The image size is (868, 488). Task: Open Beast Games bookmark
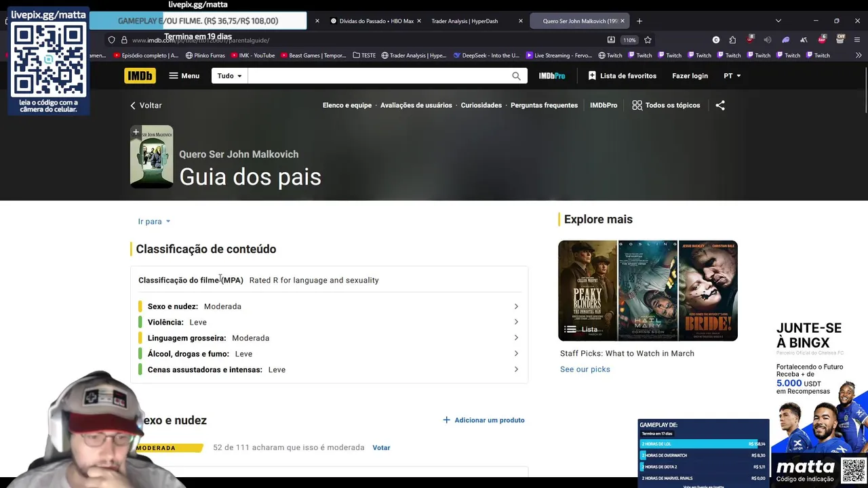pos(313,56)
